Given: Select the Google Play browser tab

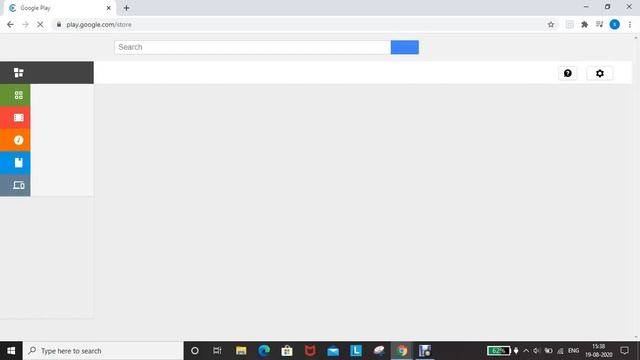Looking at the screenshot, I should click(59, 8).
